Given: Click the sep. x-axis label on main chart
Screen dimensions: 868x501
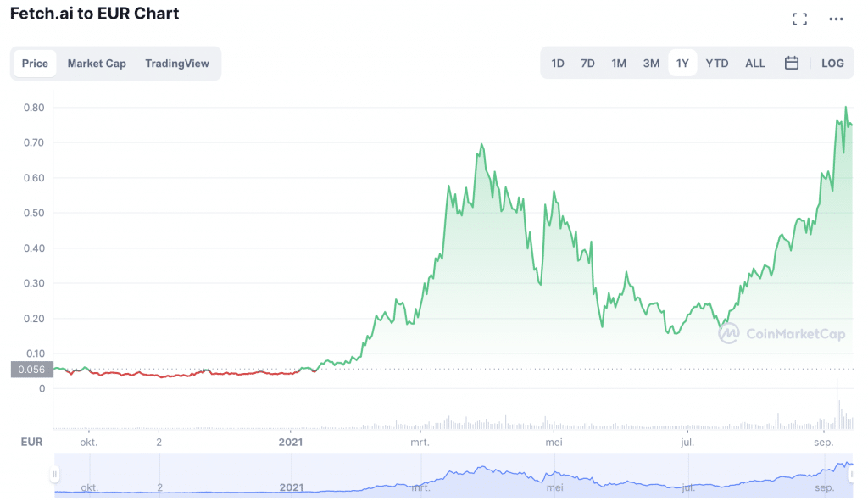Looking at the screenshot, I should pos(823,443).
